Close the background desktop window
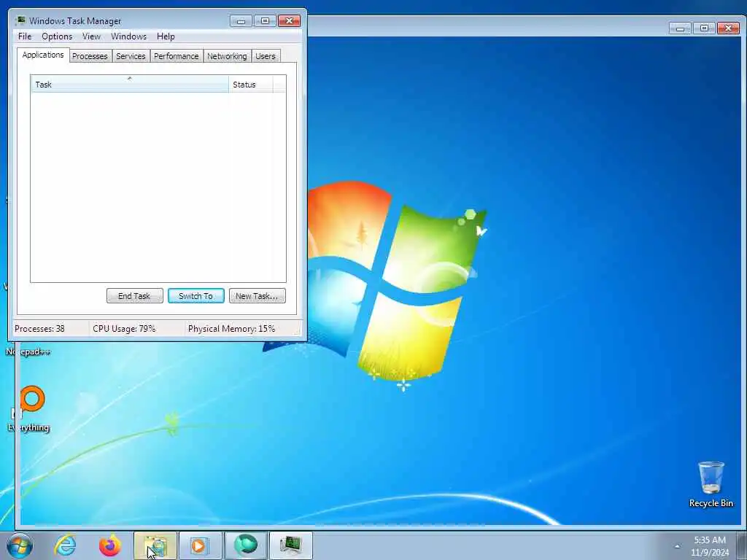747x560 pixels. click(x=728, y=28)
